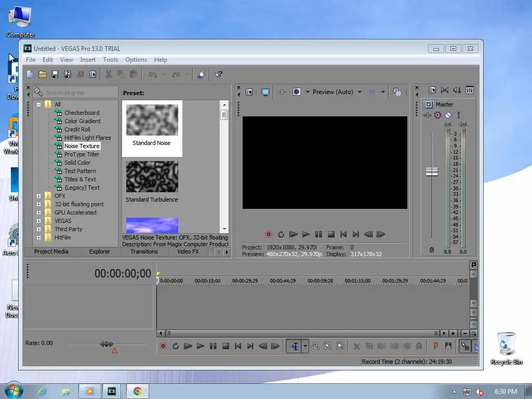Choose the Standard Noise preset thumbnail

coord(152,120)
